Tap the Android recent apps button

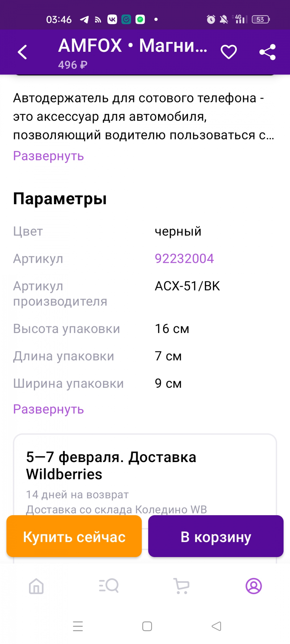78,626
